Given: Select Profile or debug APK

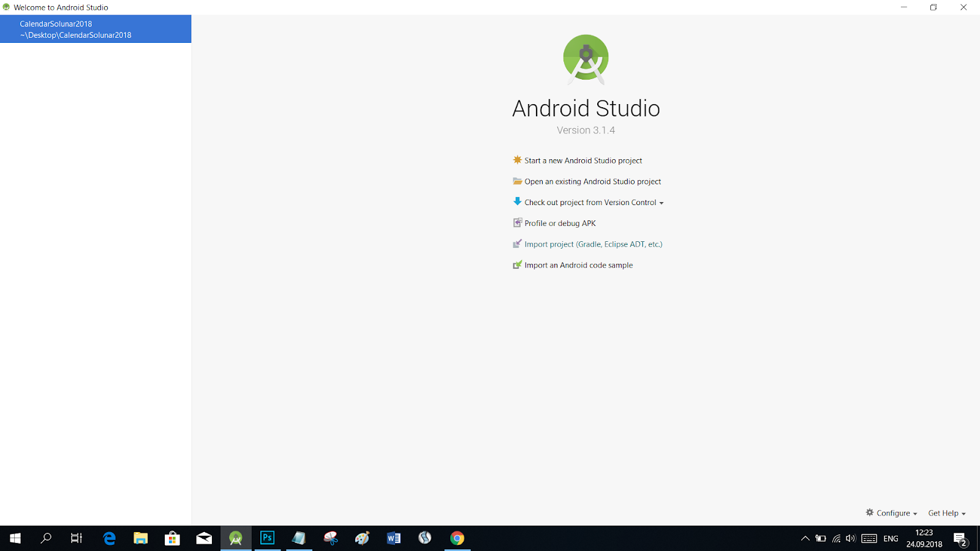Looking at the screenshot, I should coord(560,223).
